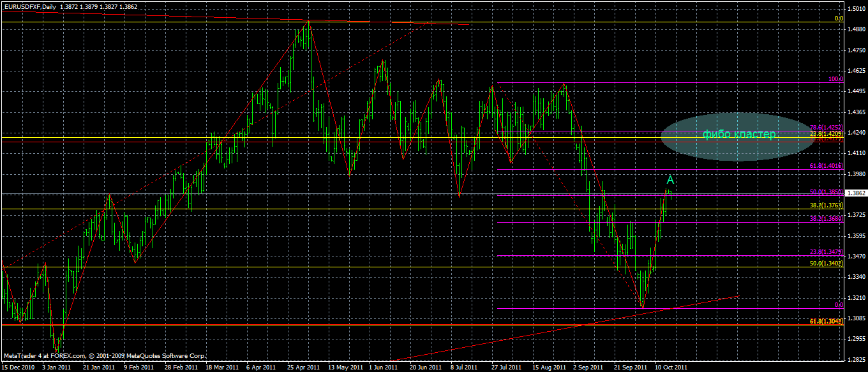The width and height of the screenshot is (868, 372).
Task: Click the 6 Apr 2011 date label
Action: point(261,368)
